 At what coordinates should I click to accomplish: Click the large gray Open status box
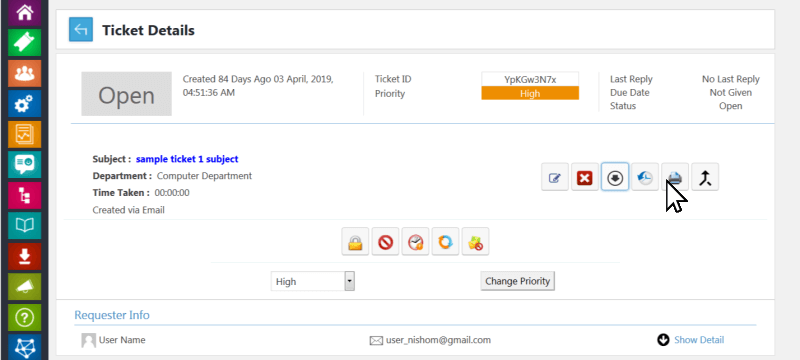click(x=127, y=94)
